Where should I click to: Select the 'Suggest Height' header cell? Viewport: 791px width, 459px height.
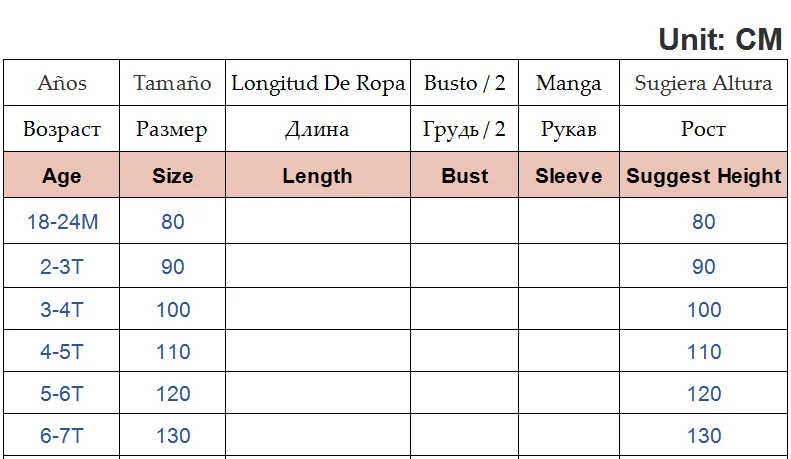tap(703, 176)
